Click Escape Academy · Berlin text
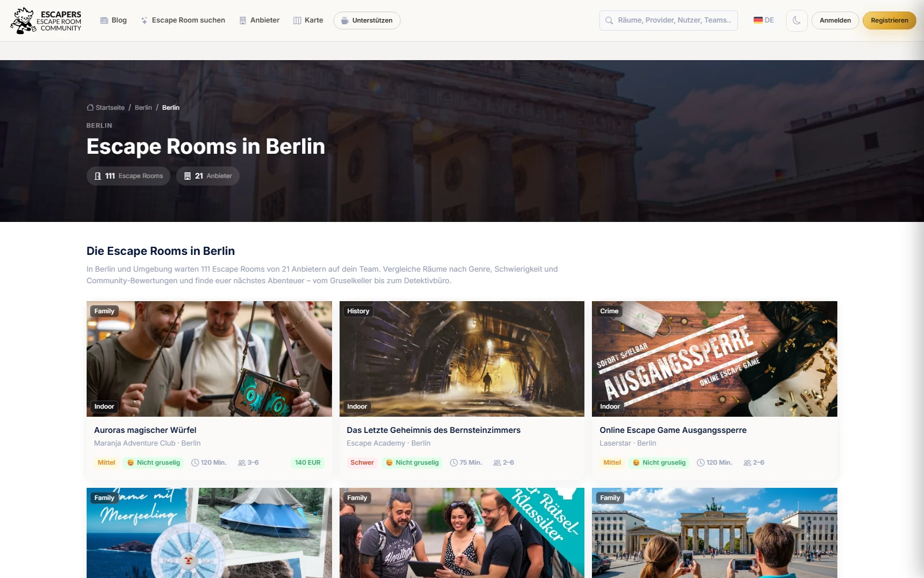924x578 pixels. (x=388, y=443)
